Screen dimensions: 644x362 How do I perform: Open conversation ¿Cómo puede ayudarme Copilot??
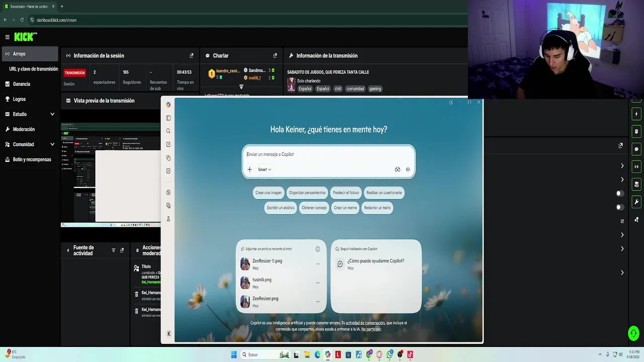376,264
